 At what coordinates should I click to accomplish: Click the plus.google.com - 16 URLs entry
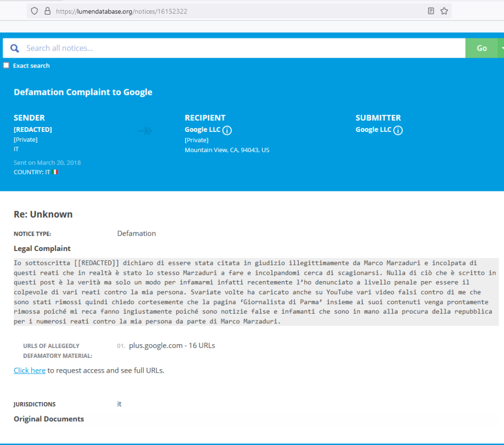point(172,346)
